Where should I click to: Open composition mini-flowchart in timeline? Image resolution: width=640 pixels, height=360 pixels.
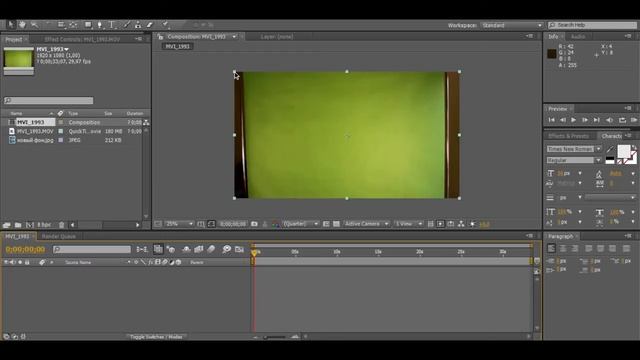click(142, 249)
